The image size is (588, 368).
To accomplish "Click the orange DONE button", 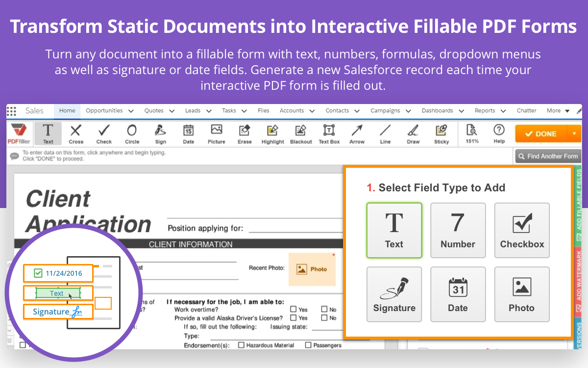I will (x=540, y=133).
